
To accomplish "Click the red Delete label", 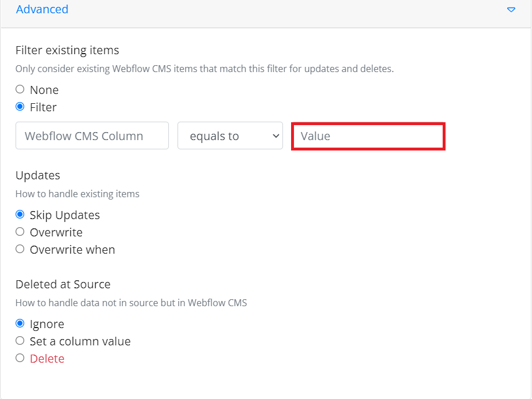I will (47, 359).
